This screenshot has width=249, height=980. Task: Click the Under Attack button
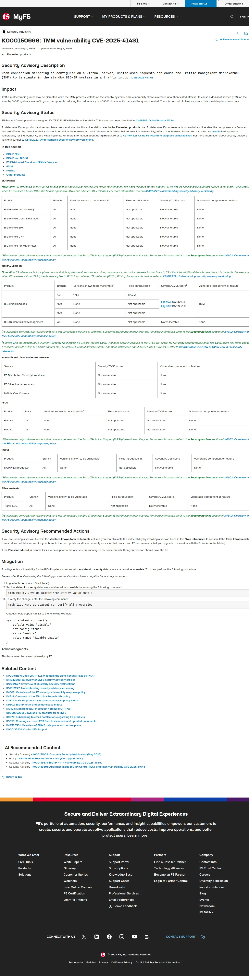(233, 4)
